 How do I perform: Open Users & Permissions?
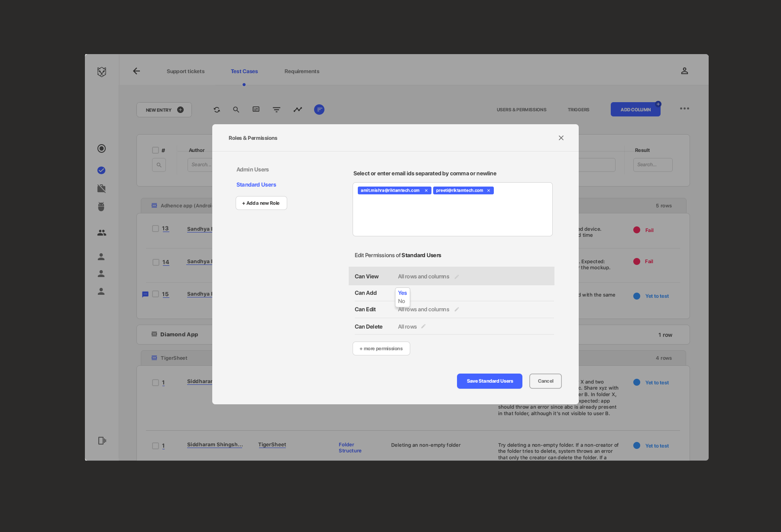coord(522,110)
